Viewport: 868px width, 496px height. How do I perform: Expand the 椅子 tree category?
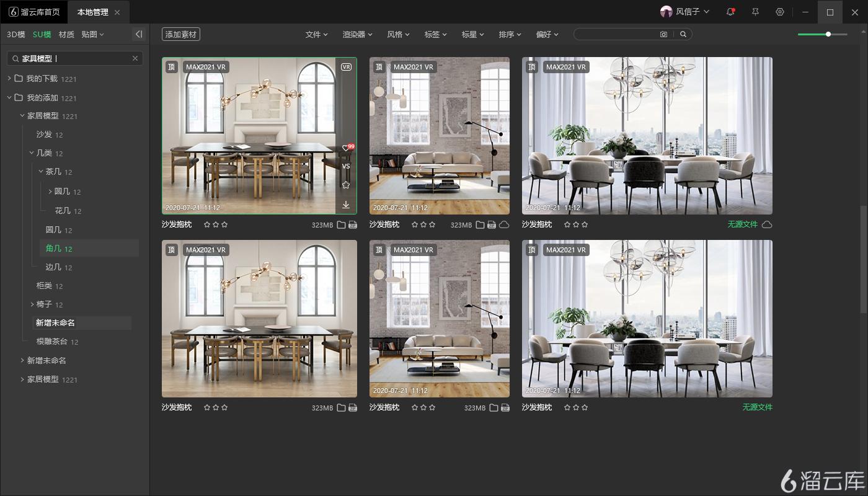click(x=33, y=304)
